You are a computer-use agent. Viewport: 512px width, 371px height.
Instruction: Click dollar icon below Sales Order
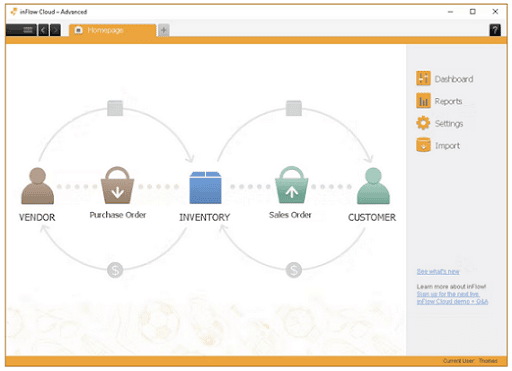pyautogui.click(x=294, y=270)
